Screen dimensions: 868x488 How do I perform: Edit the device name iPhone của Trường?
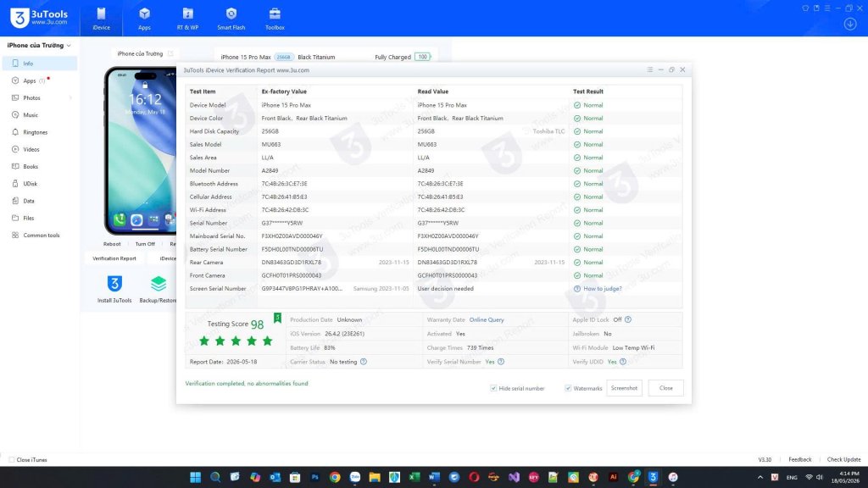pos(170,53)
